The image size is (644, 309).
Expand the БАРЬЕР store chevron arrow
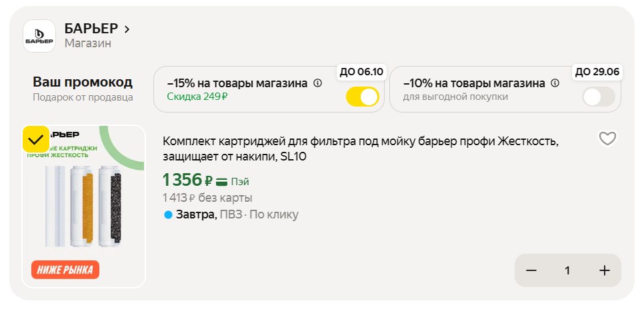[x=127, y=29]
